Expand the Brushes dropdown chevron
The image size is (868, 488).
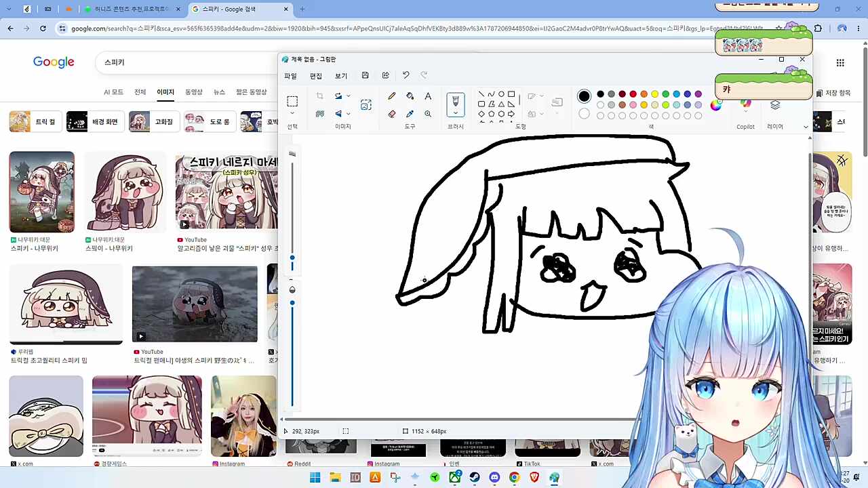pos(455,114)
